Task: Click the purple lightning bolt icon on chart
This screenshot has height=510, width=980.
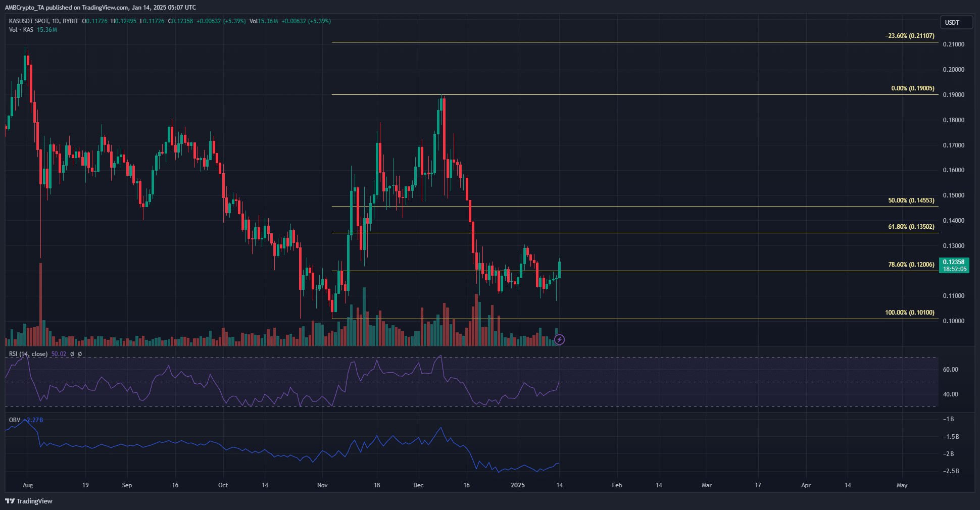Action: click(x=559, y=339)
